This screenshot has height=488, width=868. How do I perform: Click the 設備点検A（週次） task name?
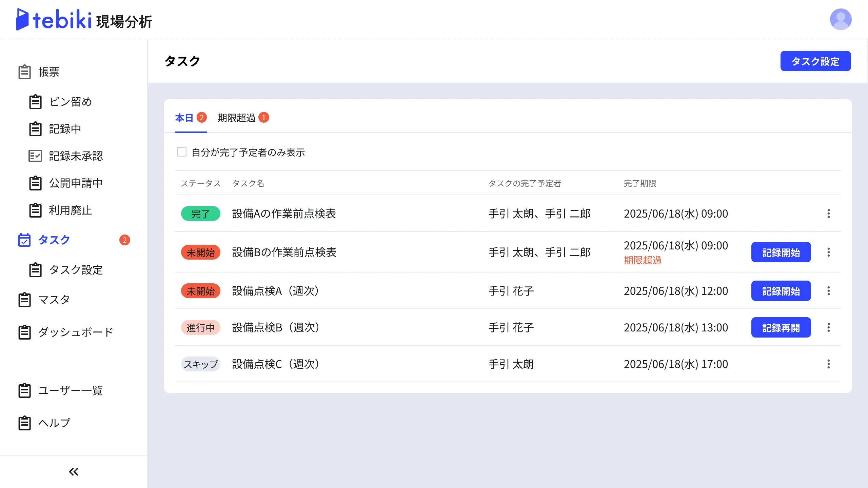(x=275, y=291)
